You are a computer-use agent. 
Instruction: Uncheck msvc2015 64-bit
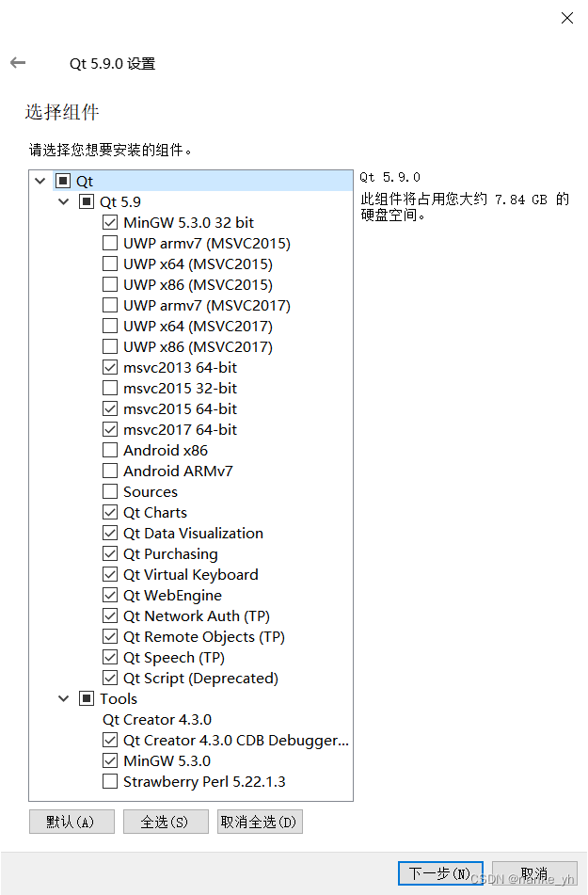tap(110, 408)
